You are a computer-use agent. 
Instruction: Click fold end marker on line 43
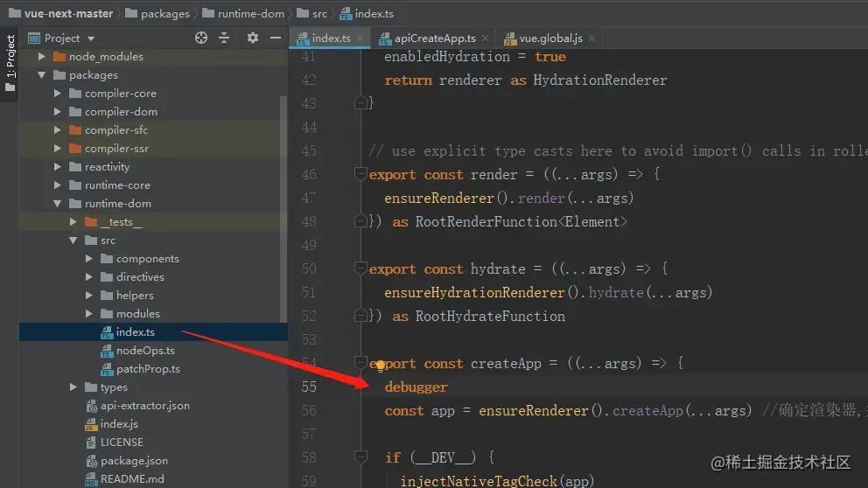[360, 102]
